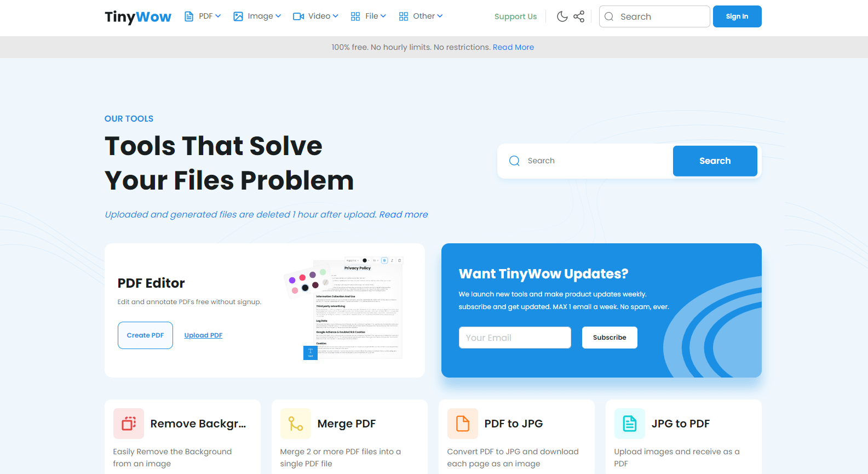This screenshot has width=868, height=474.
Task: Open the Merge PDF tool title
Action: coord(347,424)
